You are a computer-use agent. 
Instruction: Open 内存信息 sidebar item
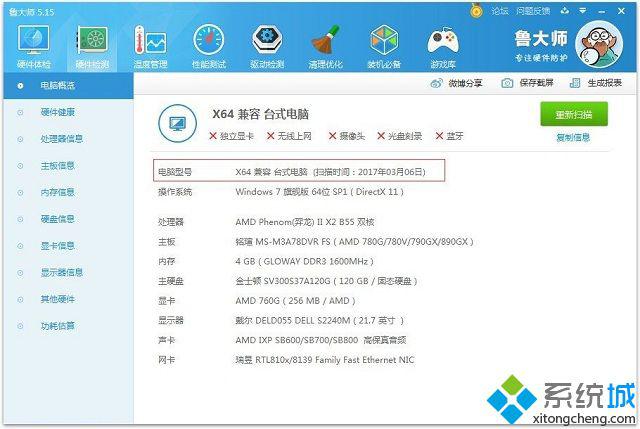point(58,192)
